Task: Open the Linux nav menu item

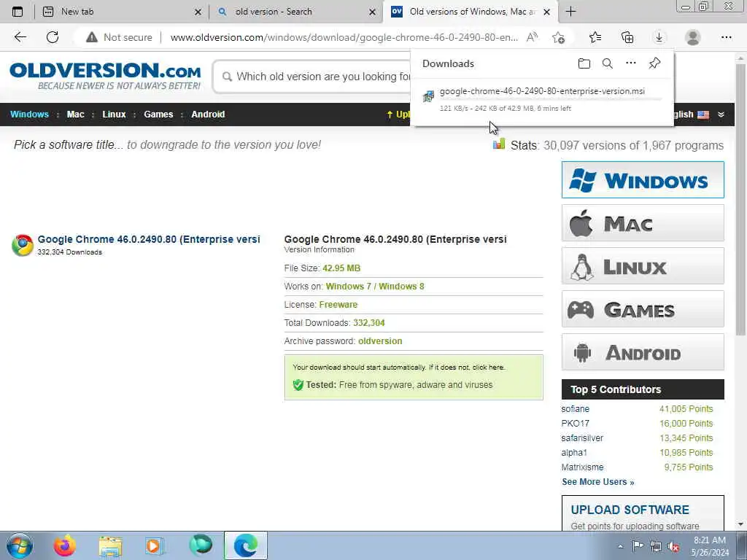Action: [x=114, y=114]
